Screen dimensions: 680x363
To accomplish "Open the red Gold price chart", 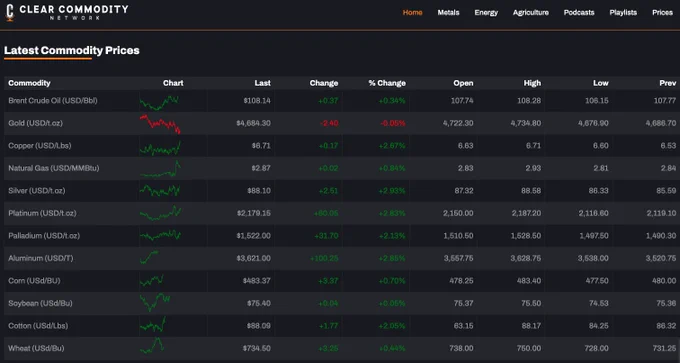I will click(160, 124).
